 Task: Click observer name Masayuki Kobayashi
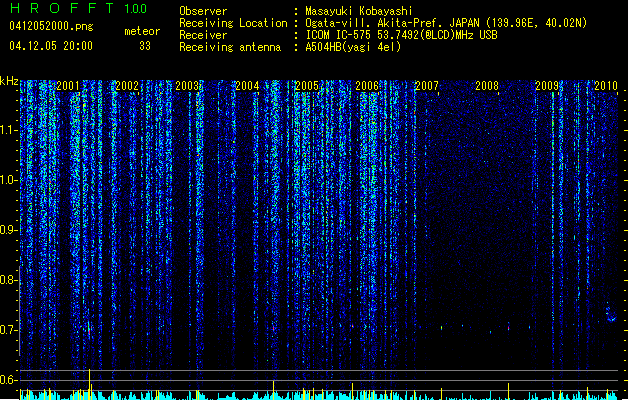pyautogui.click(x=359, y=11)
